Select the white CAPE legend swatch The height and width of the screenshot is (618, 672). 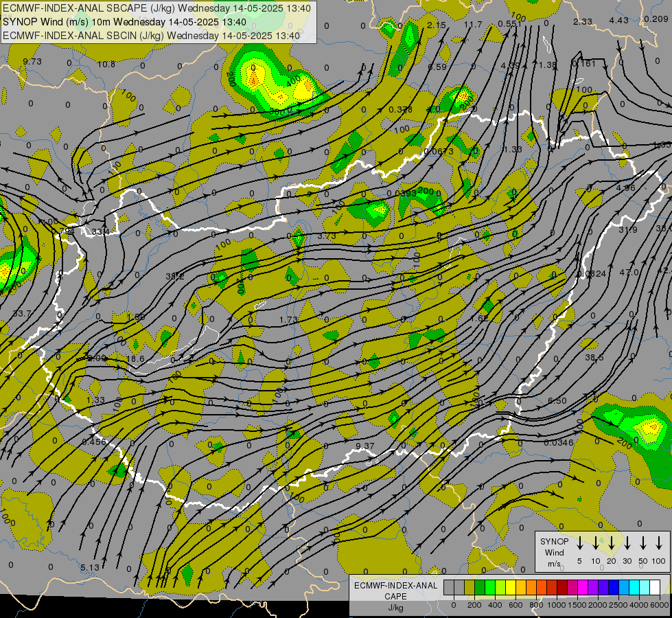(x=654, y=587)
